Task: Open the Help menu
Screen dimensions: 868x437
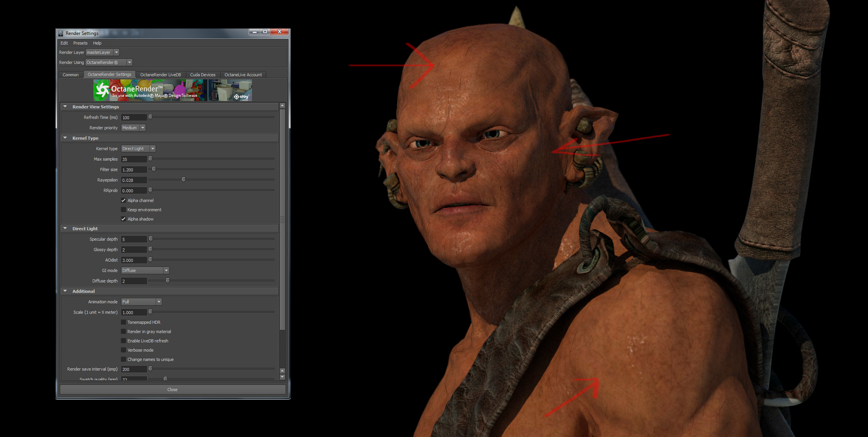Action: [x=97, y=43]
